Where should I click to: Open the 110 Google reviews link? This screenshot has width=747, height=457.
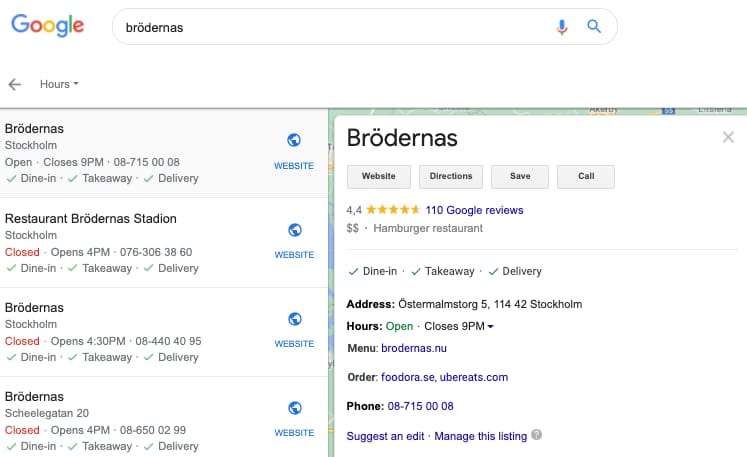pos(474,210)
